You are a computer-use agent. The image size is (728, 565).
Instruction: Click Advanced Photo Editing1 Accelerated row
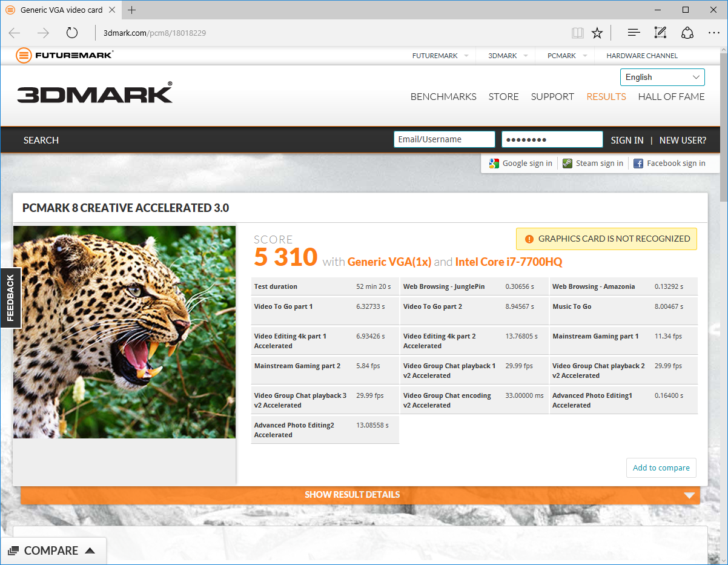[x=623, y=400]
